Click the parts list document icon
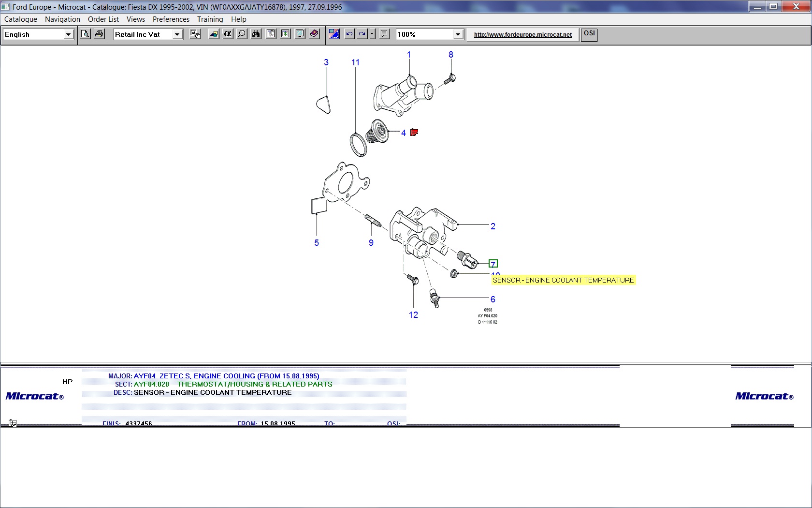 point(271,34)
